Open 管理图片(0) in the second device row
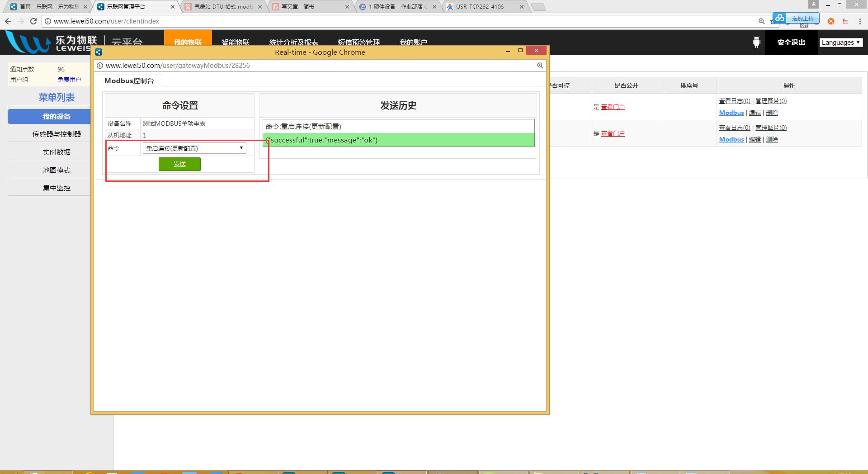Image resolution: width=868 pixels, height=474 pixels. [771, 128]
